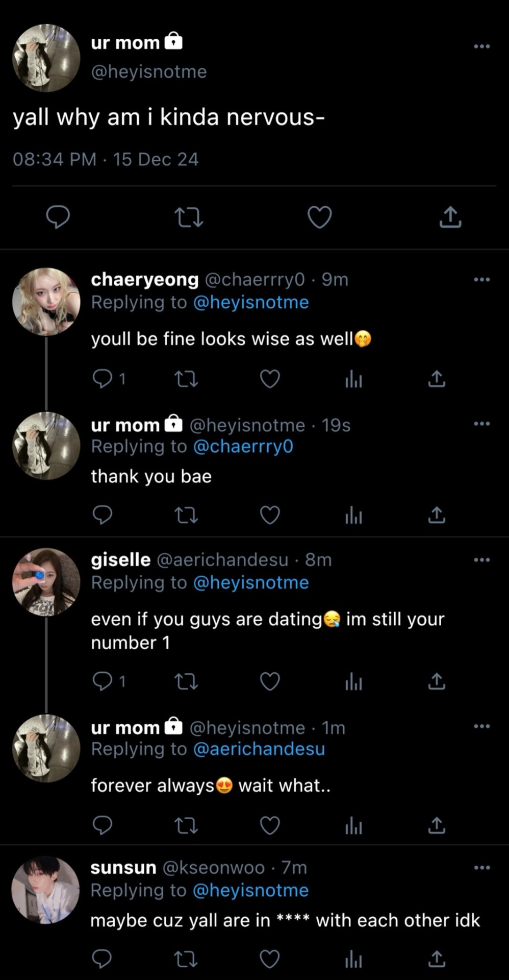Open more options on giselle's reply
Image resolution: width=509 pixels, height=980 pixels.
(x=481, y=560)
